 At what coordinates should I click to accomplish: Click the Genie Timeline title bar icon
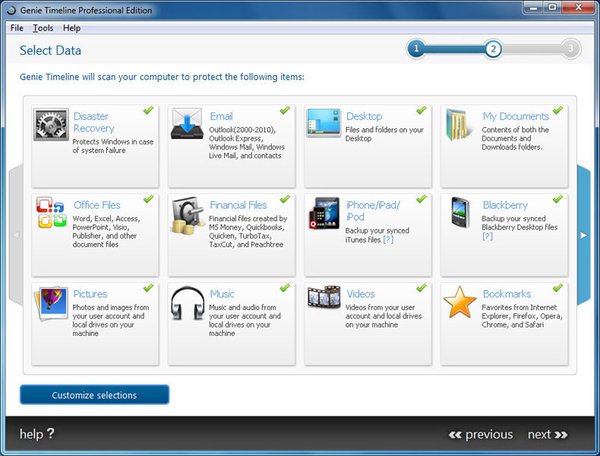point(11,10)
